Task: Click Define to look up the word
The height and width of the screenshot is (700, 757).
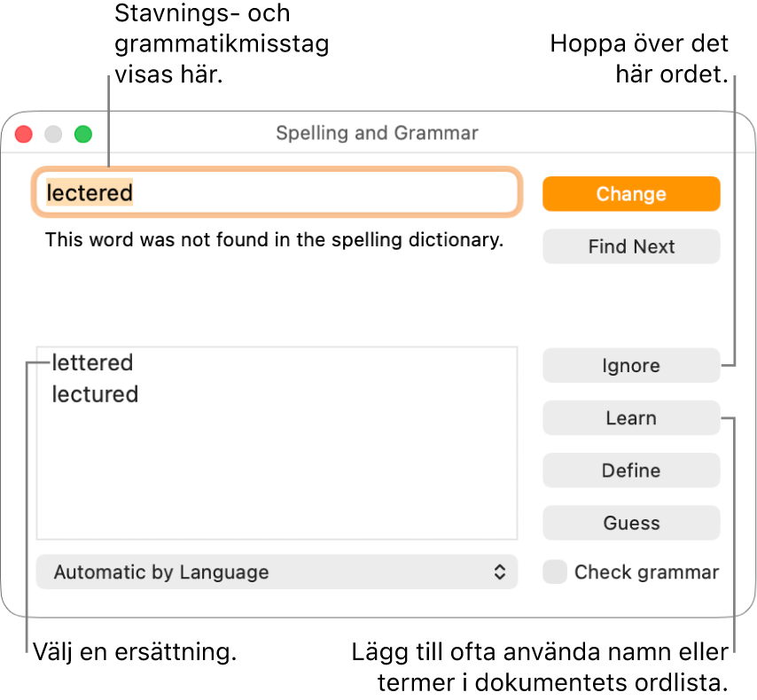Action: (631, 470)
